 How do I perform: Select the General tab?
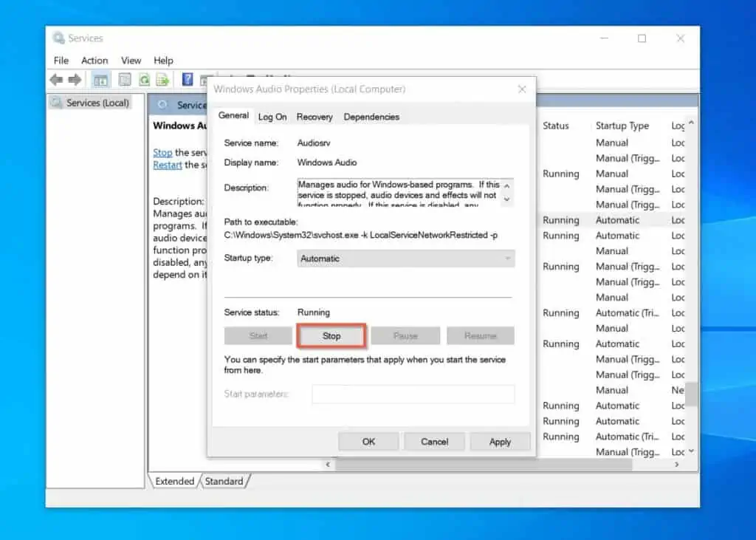click(233, 116)
